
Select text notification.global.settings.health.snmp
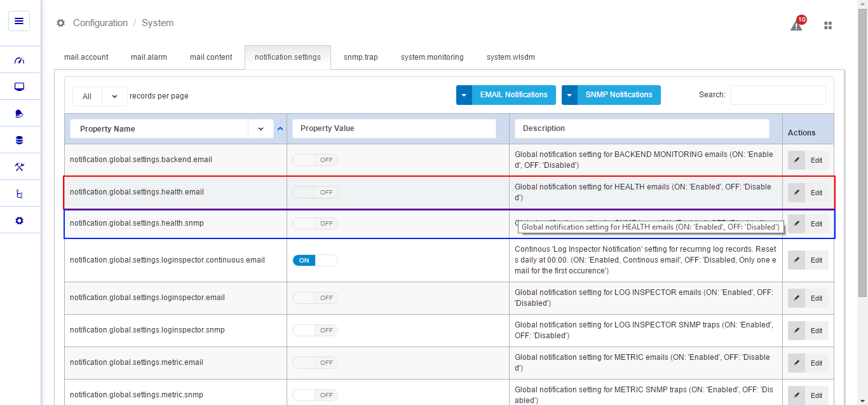click(137, 223)
